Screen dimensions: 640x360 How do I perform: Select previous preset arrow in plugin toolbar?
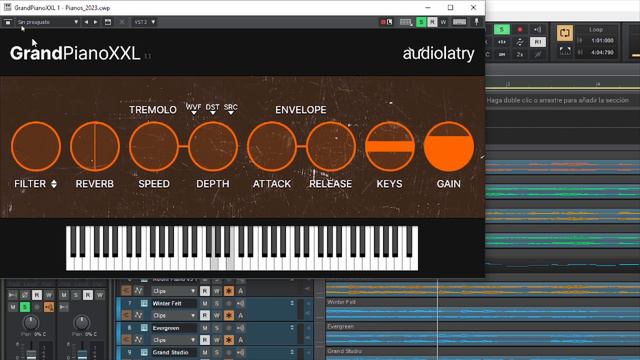click(86, 22)
